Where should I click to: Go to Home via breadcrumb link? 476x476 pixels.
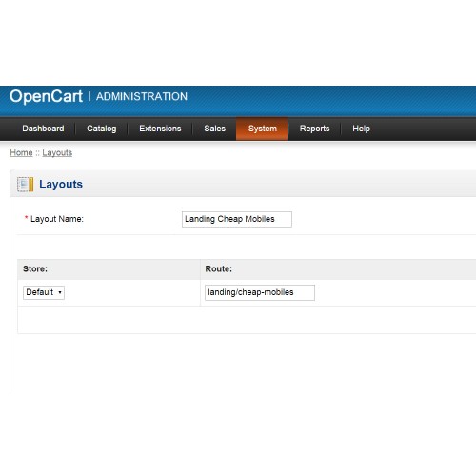pyautogui.click(x=21, y=153)
